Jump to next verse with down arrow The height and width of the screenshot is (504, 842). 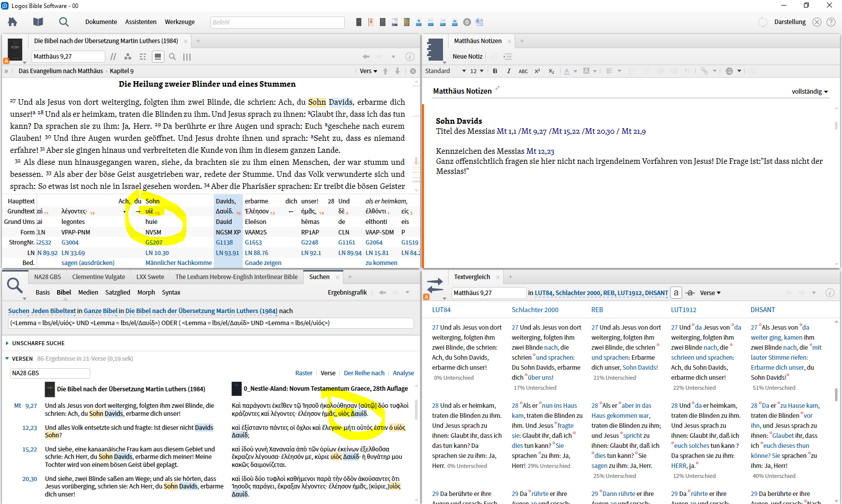(397, 71)
